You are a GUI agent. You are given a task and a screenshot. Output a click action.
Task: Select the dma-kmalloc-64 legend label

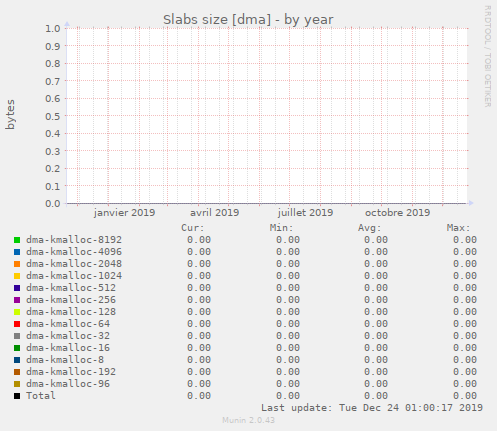[68, 324]
